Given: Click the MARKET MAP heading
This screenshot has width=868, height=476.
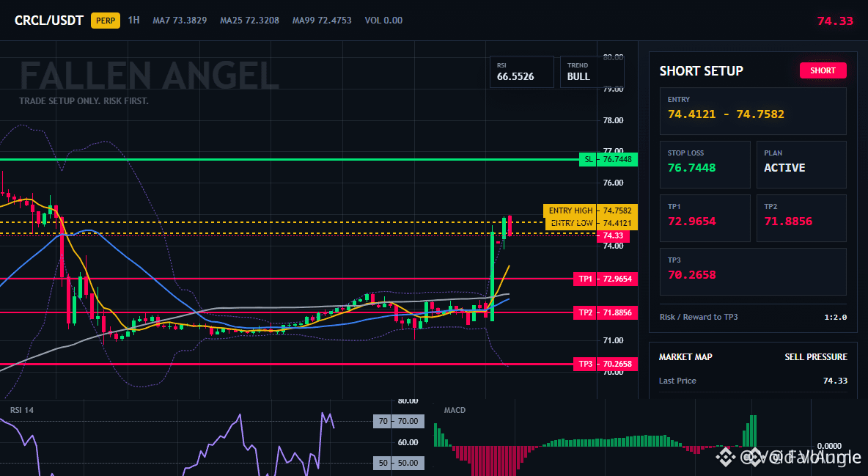Looking at the screenshot, I should (x=685, y=357).
